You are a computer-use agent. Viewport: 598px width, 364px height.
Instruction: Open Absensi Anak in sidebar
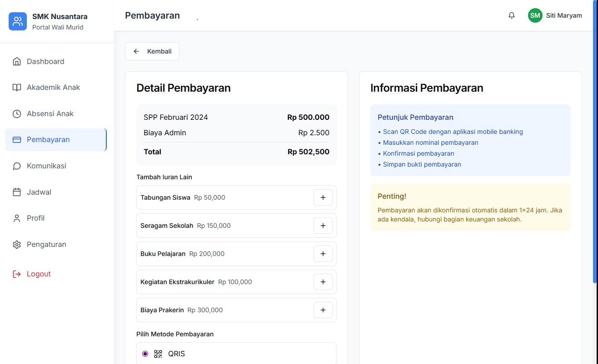pos(50,113)
